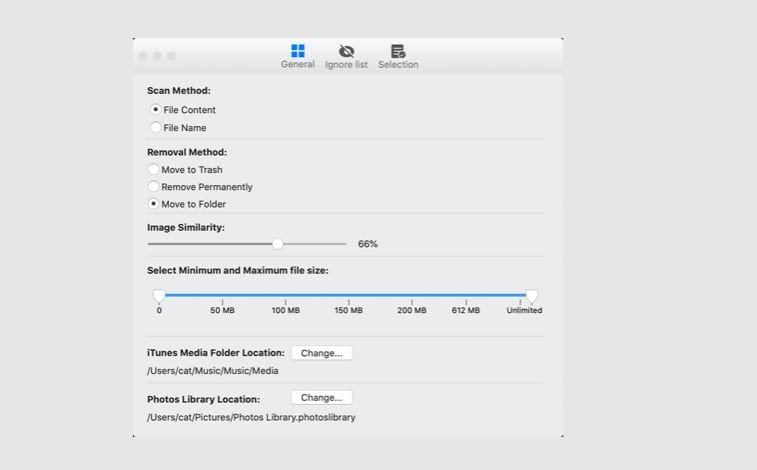Image resolution: width=757 pixels, height=470 pixels.
Task: Click the maximum file size slider handle
Action: pos(532,295)
